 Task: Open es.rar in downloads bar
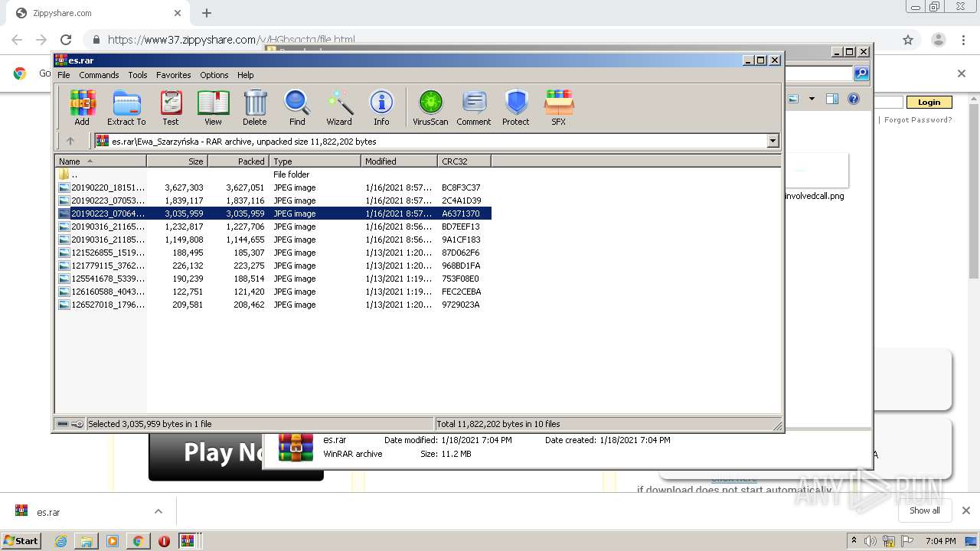coord(48,512)
